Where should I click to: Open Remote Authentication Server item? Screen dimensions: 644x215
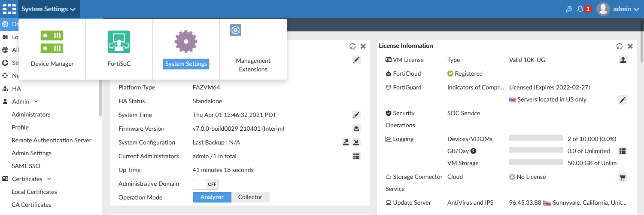52,140
